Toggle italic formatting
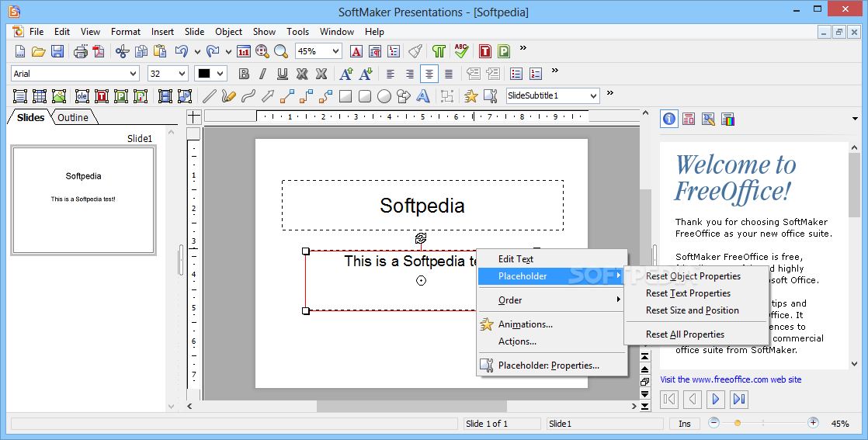Screen dimensions: 868x440 (x=263, y=74)
